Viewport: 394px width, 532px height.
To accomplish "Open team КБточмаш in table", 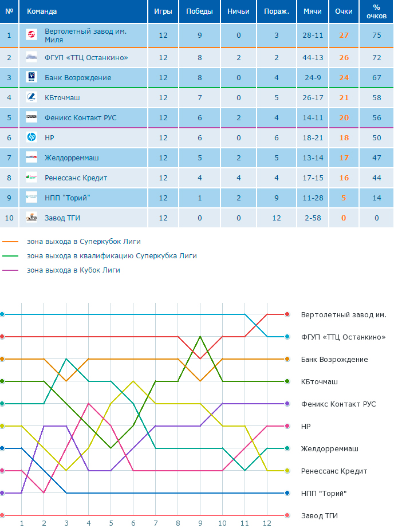I will (62, 98).
